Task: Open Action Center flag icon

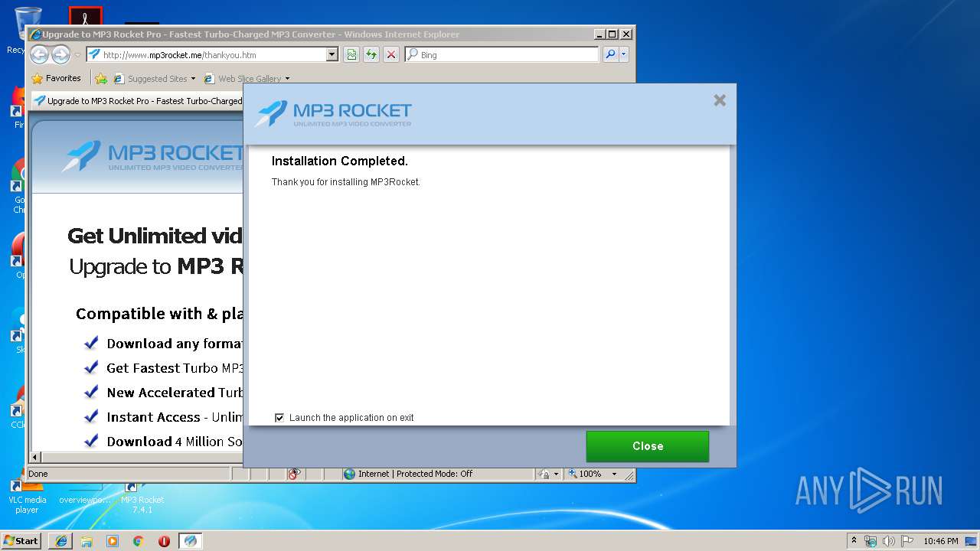Action: pyautogui.click(x=907, y=541)
